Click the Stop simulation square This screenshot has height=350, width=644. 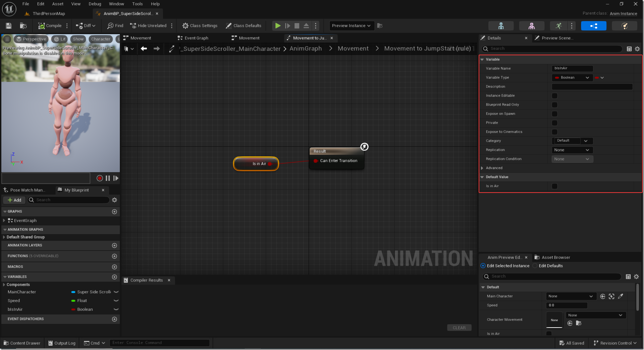click(297, 26)
